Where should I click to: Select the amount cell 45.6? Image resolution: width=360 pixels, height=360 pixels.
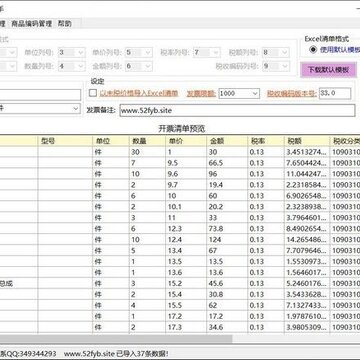[227, 283]
